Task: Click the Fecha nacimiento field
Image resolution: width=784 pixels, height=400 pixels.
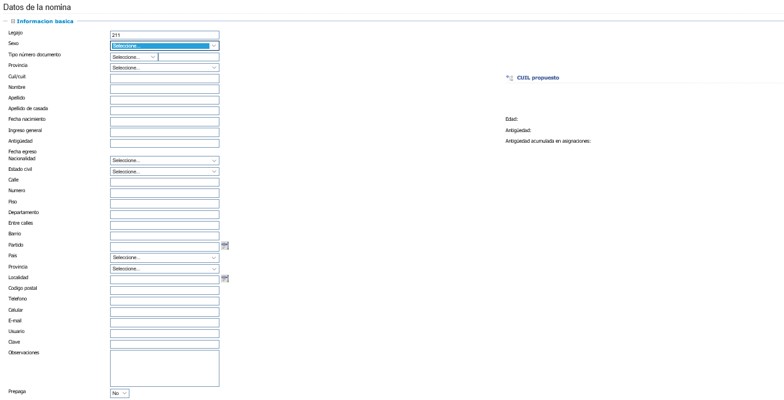Action: [x=164, y=121]
